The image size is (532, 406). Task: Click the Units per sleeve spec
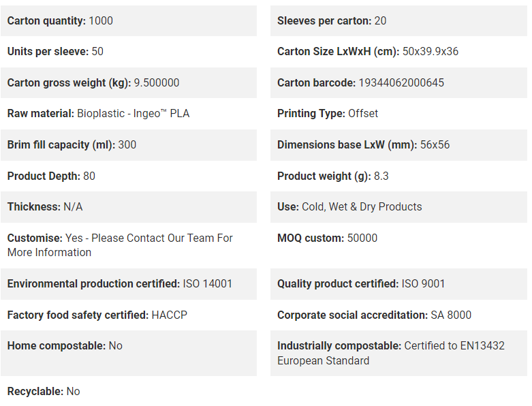(55, 52)
